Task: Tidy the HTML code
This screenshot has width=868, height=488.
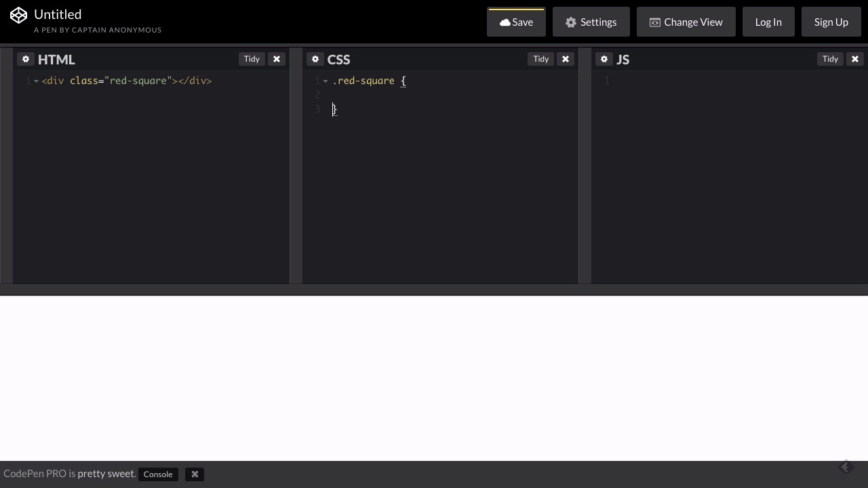Action: 252,59
